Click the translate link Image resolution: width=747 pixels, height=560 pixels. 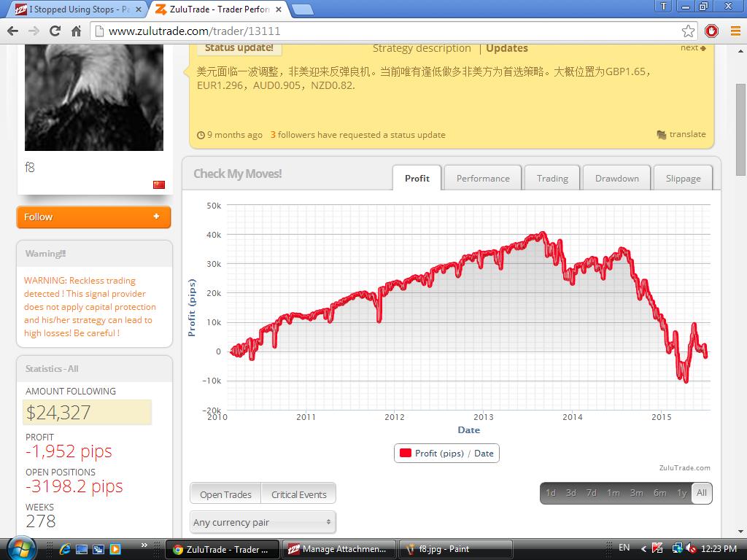coord(687,134)
